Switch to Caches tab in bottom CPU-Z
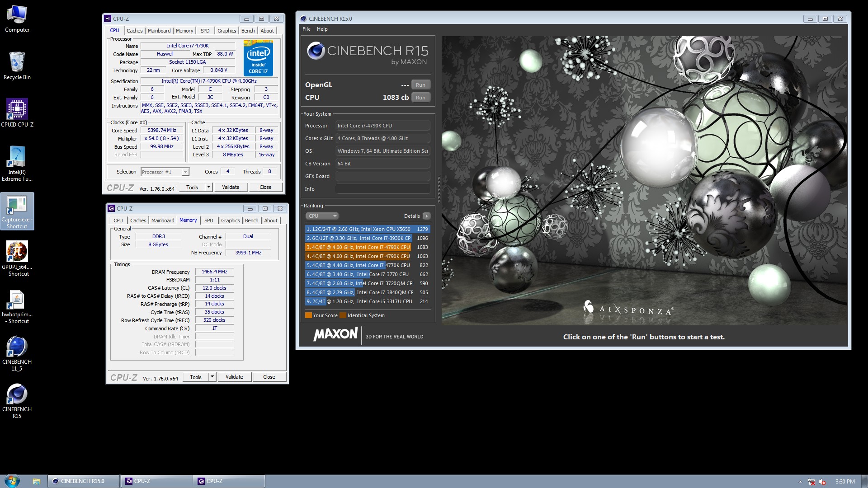 (x=138, y=221)
